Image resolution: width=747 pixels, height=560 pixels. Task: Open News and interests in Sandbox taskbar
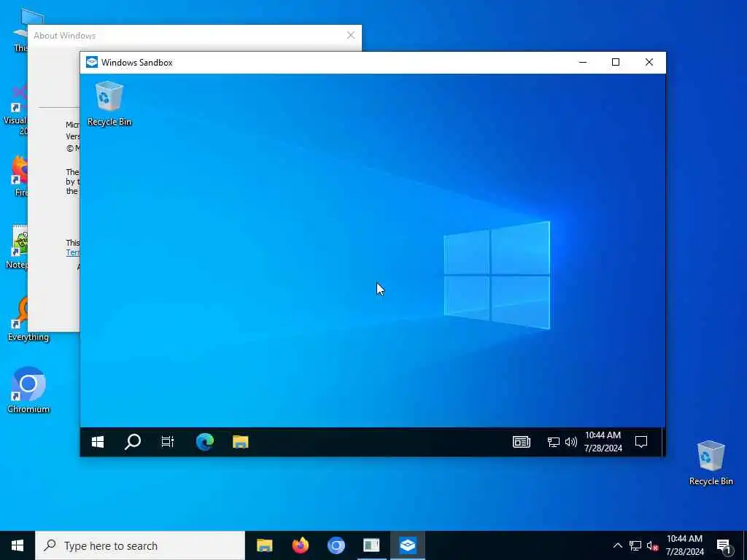click(521, 442)
